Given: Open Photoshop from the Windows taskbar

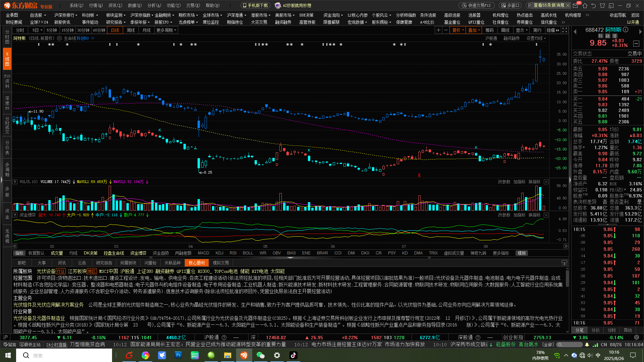Looking at the screenshot, I should [x=178, y=355].
